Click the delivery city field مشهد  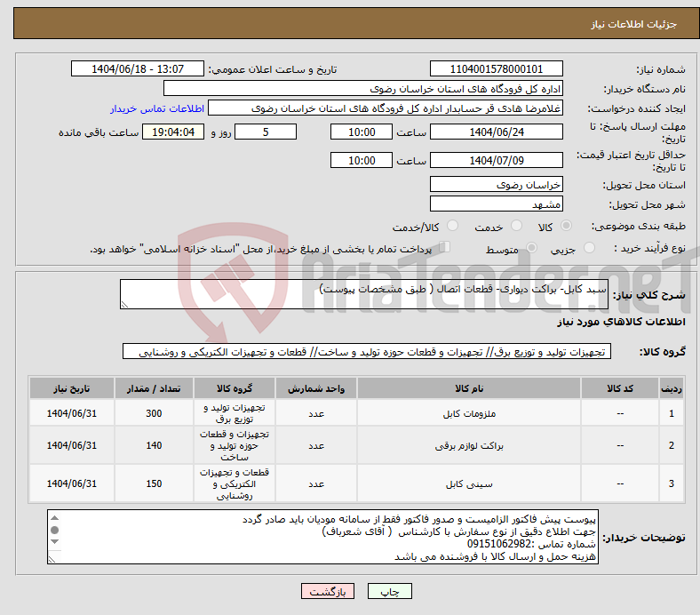[x=496, y=204]
